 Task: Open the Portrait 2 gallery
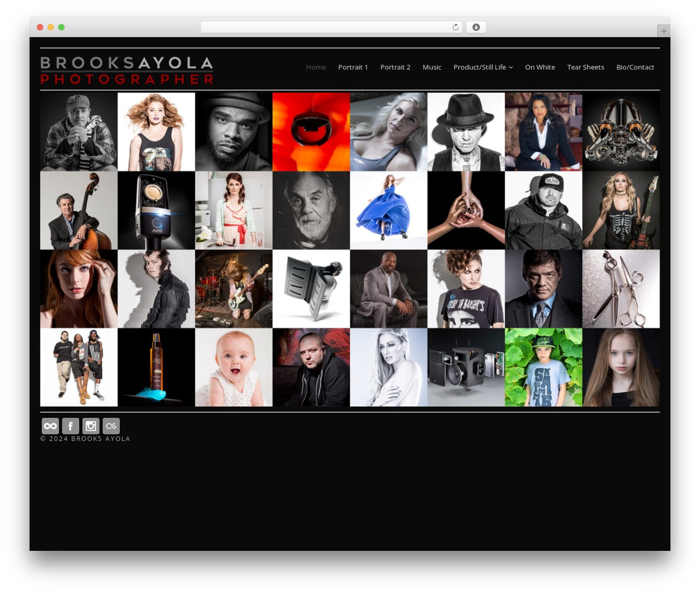395,67
